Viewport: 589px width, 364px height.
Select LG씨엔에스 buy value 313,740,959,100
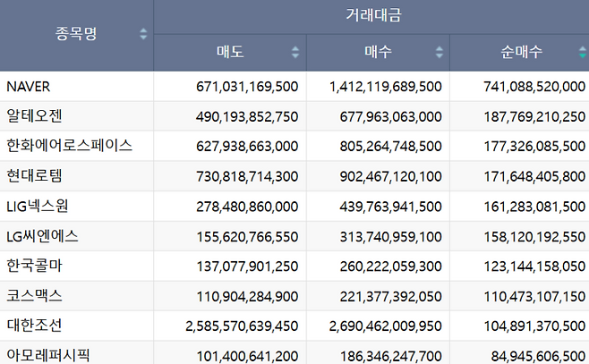(x=390, y=237)
